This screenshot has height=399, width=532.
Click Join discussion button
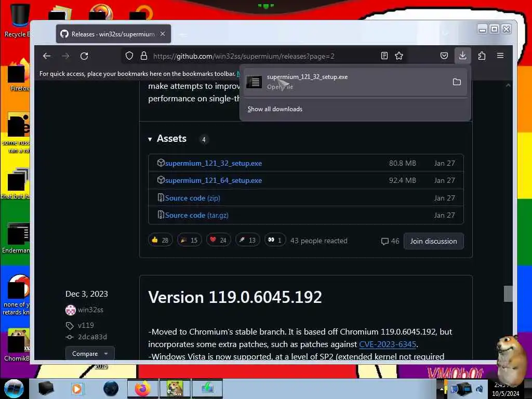(434, 241)
